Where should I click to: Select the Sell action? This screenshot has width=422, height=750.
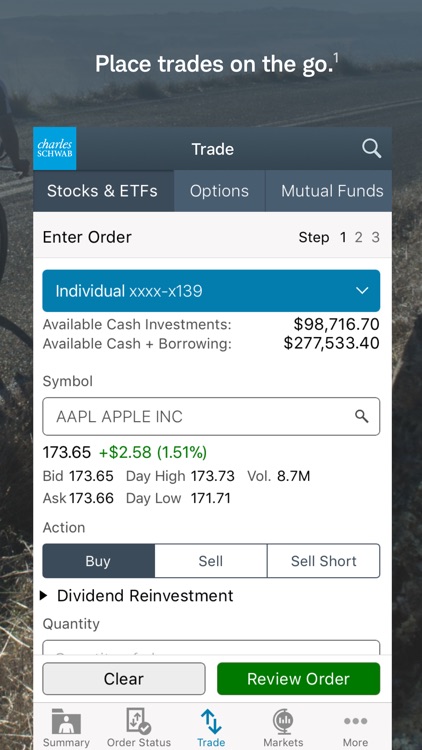coord(211,561)
